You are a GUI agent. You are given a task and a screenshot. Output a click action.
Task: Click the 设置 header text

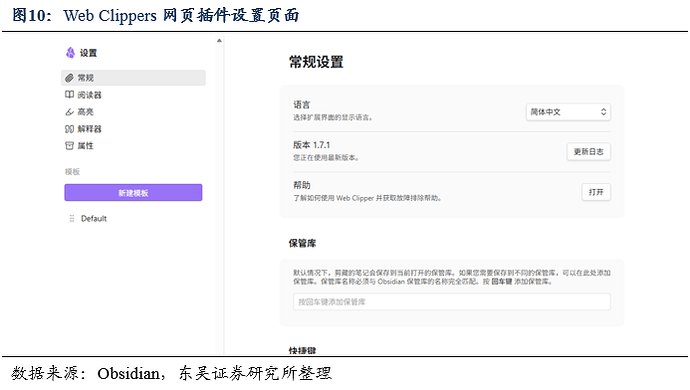point(88,53)
